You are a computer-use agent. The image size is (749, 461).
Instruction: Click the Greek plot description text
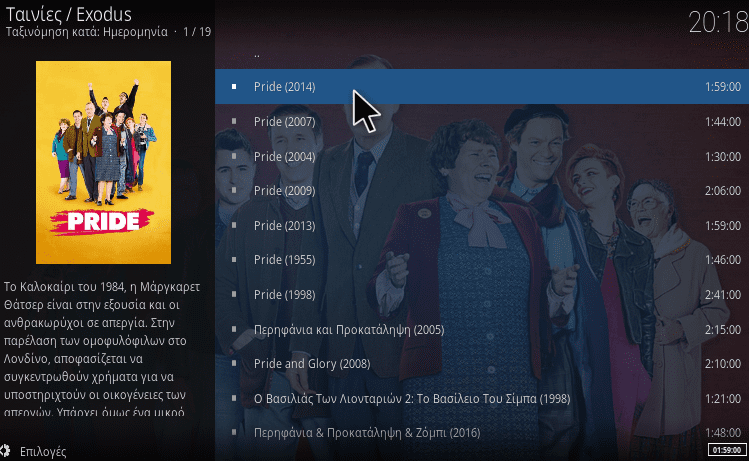(x=102, y=349)
